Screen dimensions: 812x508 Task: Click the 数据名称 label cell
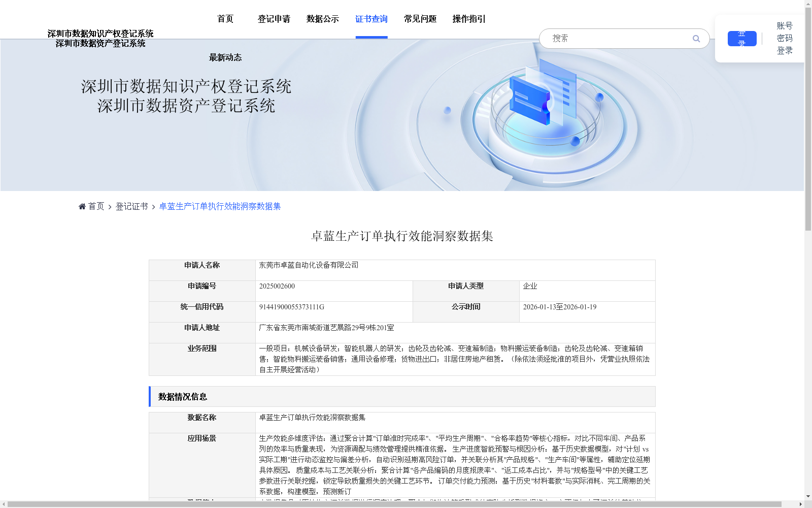[x=202, y=423]
